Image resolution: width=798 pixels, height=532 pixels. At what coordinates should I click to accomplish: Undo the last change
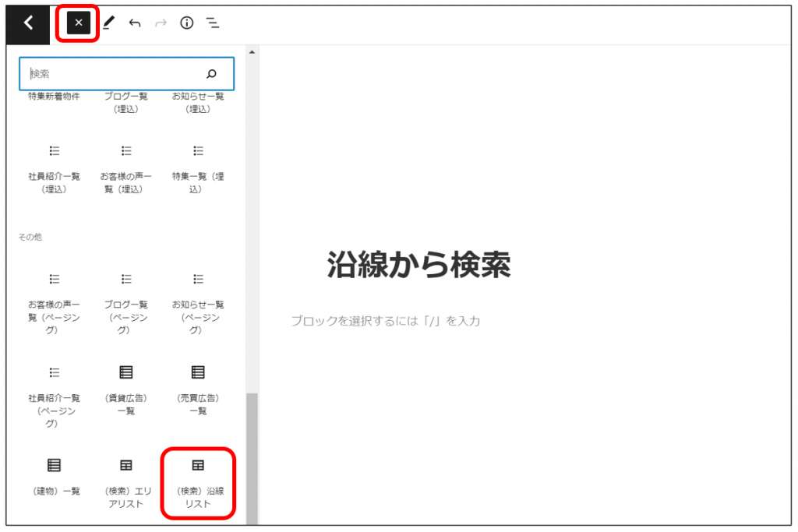point(135,23)
